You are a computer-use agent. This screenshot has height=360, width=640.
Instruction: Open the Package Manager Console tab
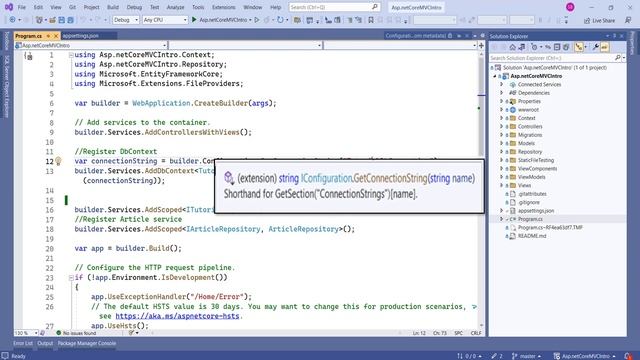(87, 343)
